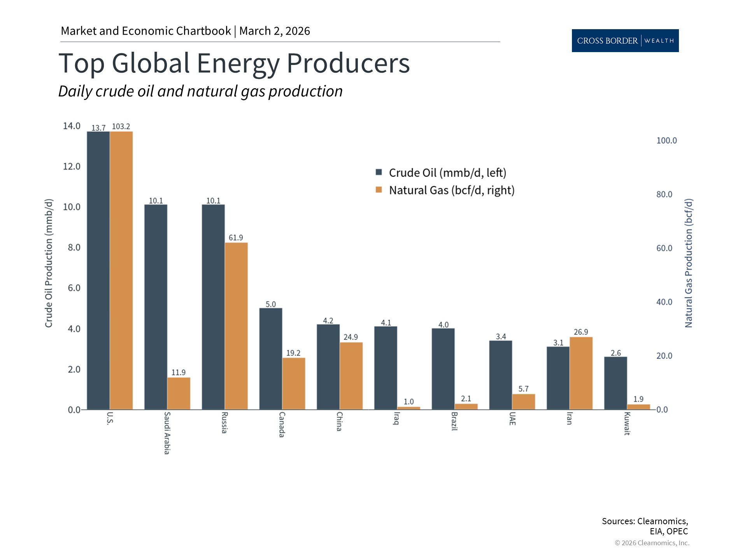
Task: Click Canada's crude oil bar labeled 5.0
Action: (271, 359)
